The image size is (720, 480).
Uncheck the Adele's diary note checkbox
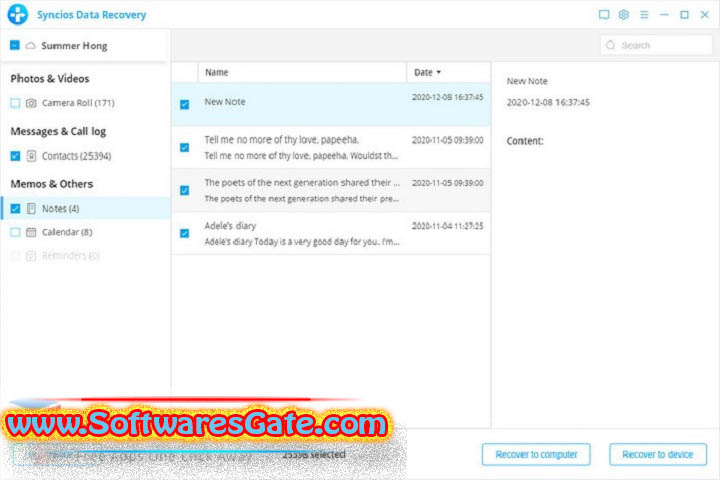click(x=185, y=233)
